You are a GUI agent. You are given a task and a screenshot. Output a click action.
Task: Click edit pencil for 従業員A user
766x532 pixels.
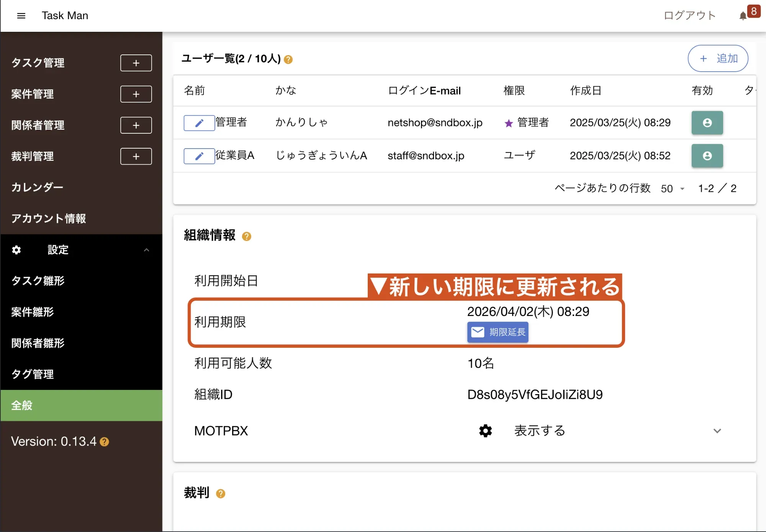199,156
